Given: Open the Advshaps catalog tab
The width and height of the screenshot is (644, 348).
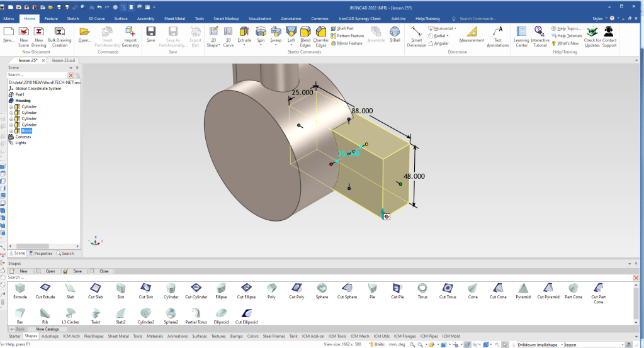Looking at the screenshot, I should pyautogui.click(x=50, y=336).
